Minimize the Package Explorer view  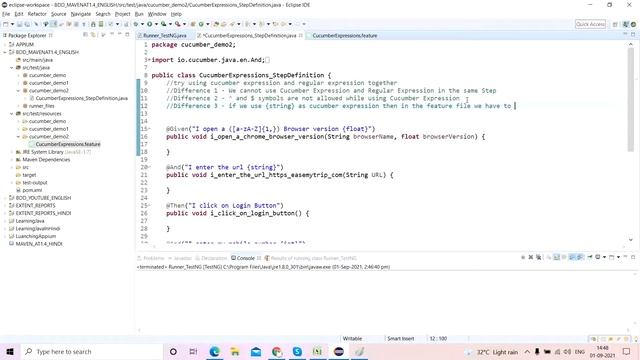pos(120,35)
